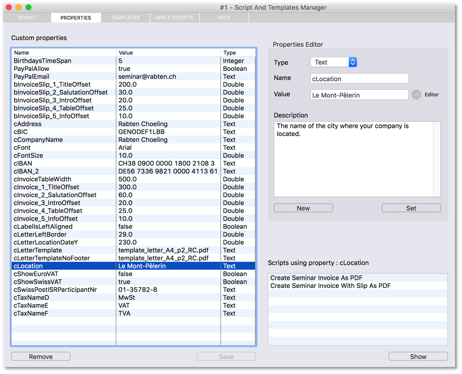Sort by the Type column header
The width and height of the screenshot is (462, 374).
[238, 53]
